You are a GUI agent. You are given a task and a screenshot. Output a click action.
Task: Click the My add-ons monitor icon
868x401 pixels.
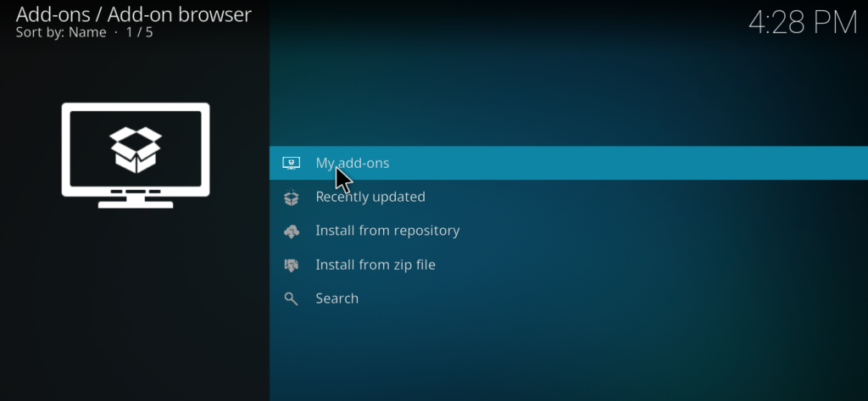tap(292, 163)
